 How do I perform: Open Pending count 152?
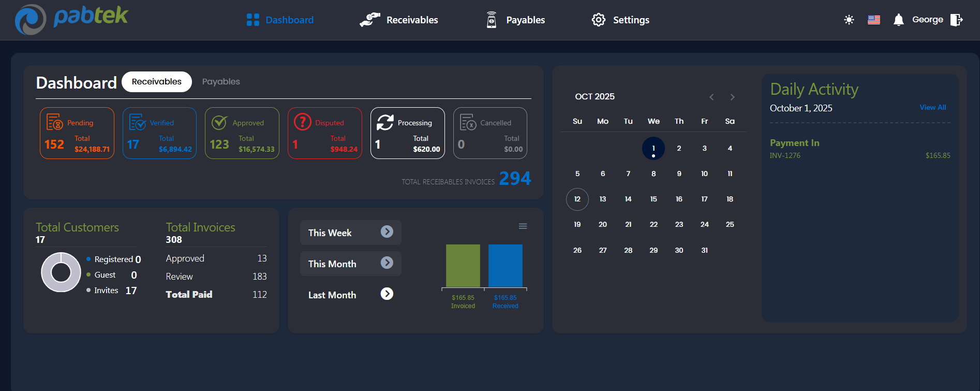(x=54, y=144)
